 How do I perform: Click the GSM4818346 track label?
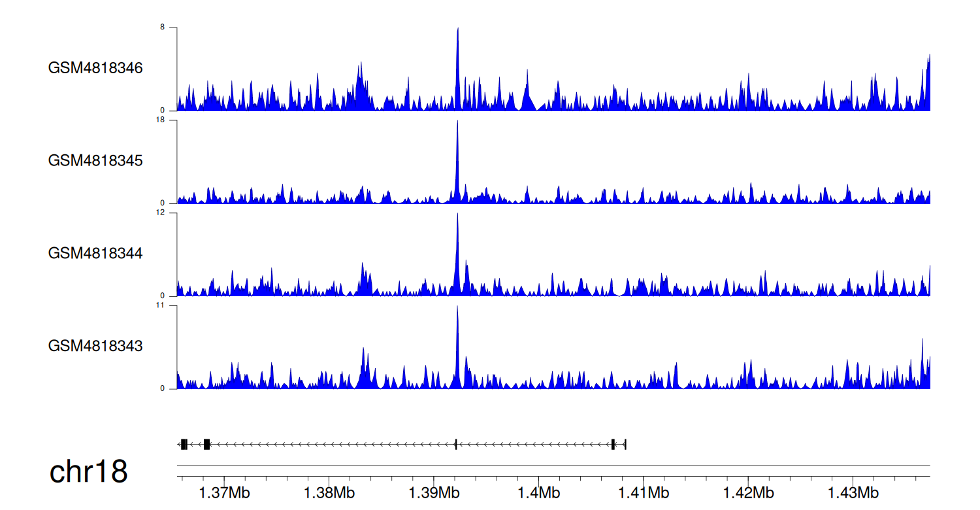[95, 68]
